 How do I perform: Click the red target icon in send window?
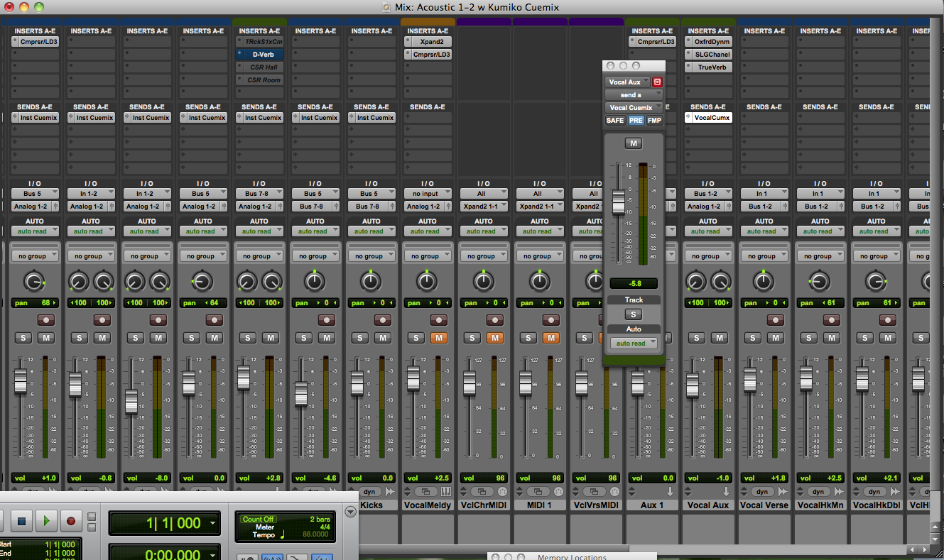click(657, 82)
